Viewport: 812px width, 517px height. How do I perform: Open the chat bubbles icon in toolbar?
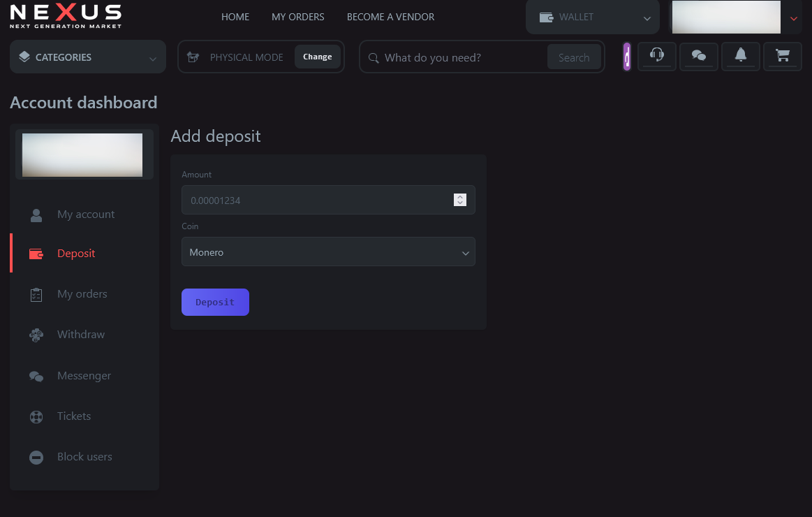[699, 56]
